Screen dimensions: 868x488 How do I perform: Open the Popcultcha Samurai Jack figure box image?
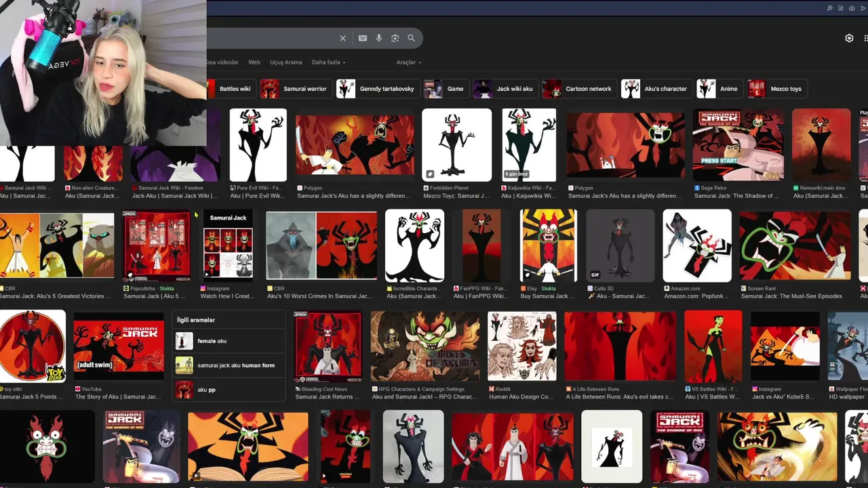156,245
